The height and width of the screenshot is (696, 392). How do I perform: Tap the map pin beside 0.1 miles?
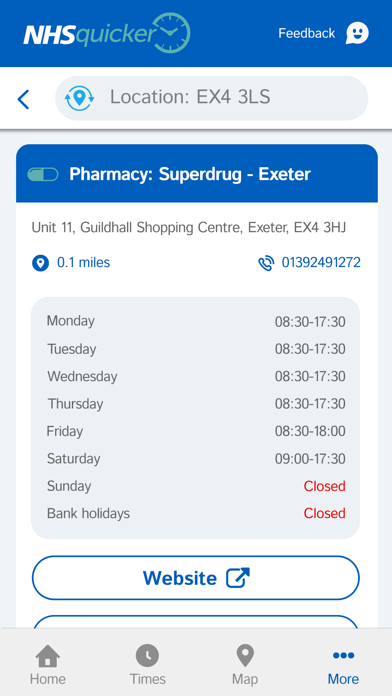point(40,263)
